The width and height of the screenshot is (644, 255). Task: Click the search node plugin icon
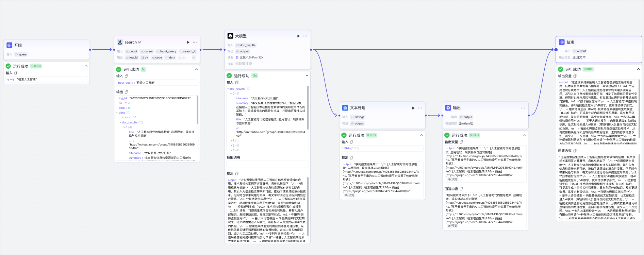(120, 42)
